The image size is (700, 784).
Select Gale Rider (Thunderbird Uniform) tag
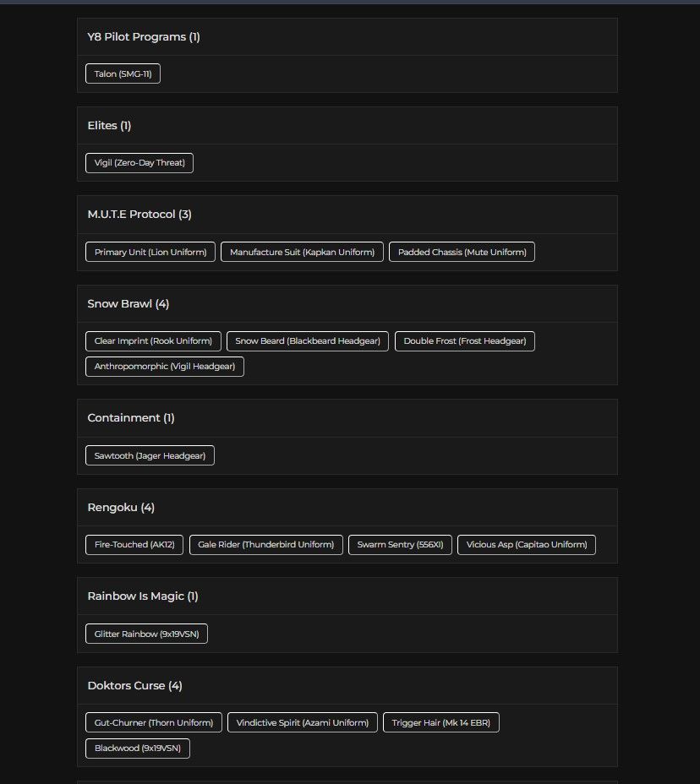(265, 545)
